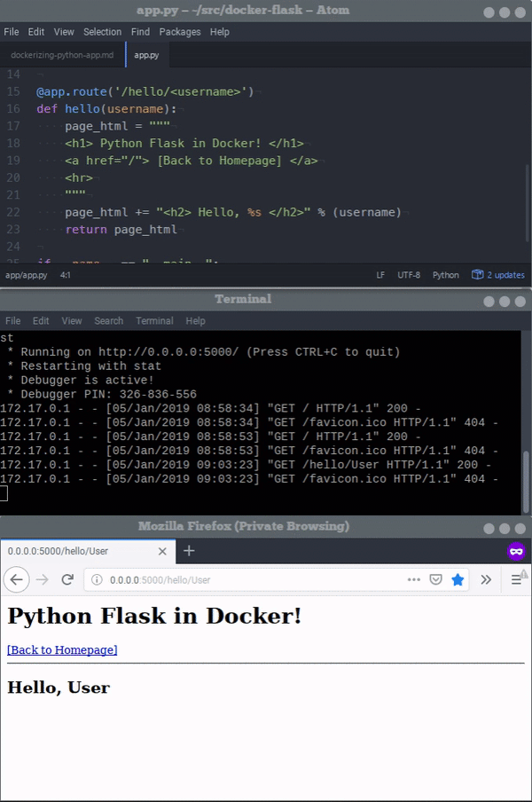
Task: Open the UTF-8 encoding selector
Action: click(409, 275)
